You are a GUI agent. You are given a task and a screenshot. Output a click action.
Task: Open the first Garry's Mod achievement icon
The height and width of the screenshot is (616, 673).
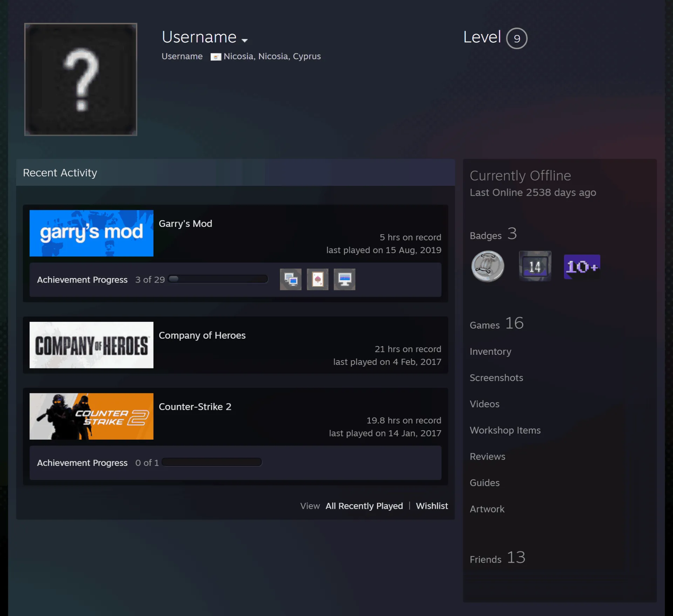click(x=291, y=279)
